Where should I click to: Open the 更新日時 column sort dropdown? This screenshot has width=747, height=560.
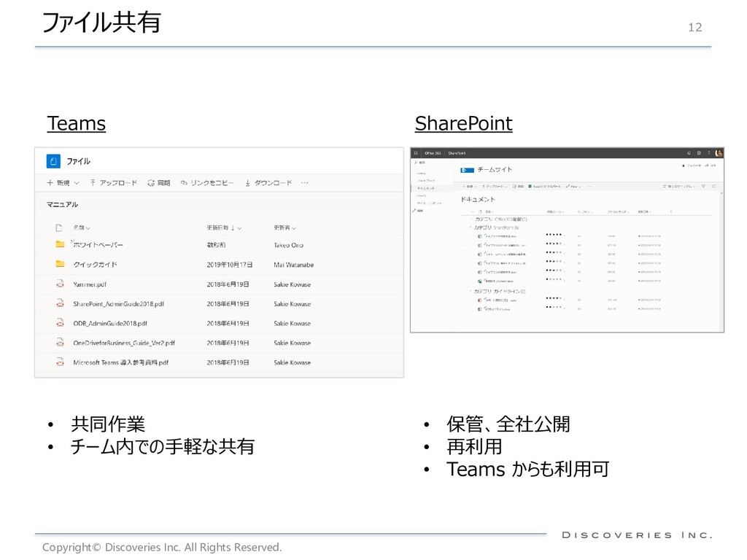(225, 228)
